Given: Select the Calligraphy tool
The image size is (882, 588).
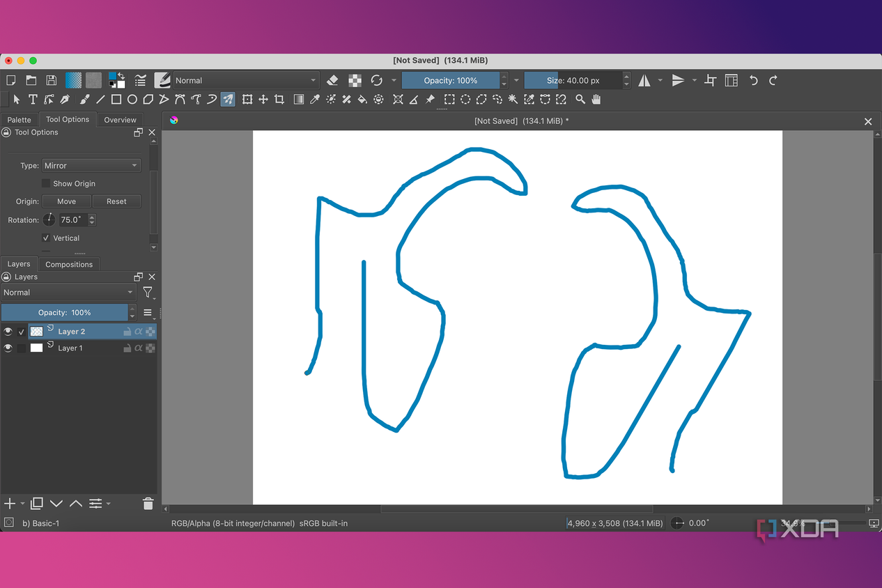Looking at the screenshot, I should tap(65, 100).
